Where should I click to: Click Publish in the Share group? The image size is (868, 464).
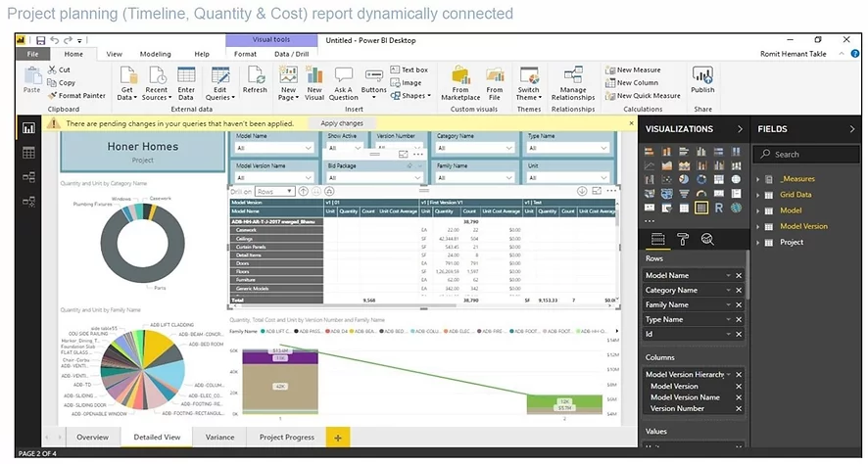[x=702, y=80]
